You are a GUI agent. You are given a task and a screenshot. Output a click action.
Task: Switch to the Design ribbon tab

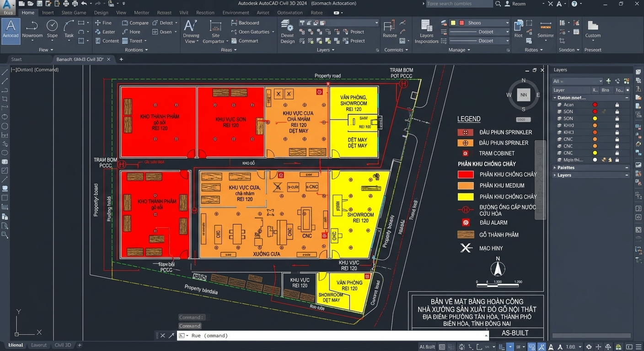coord(101,13)
